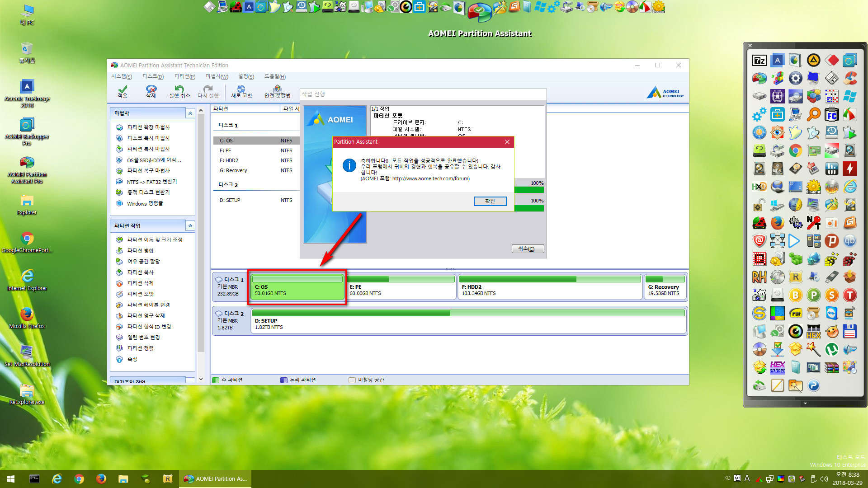This screenshot has height=488, width=868.
Task: Select the G: Recovery row in partition list
Action: (x=256, y=170)
